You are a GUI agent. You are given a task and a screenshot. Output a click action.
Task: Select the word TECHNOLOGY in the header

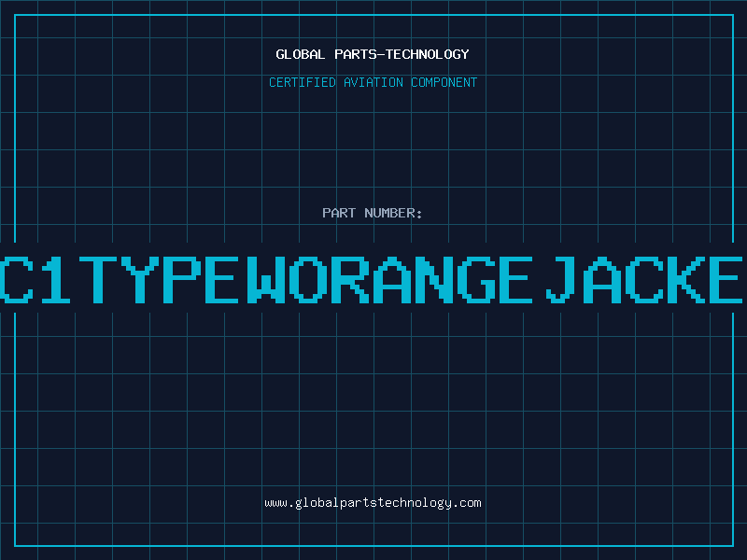point(430,54)
